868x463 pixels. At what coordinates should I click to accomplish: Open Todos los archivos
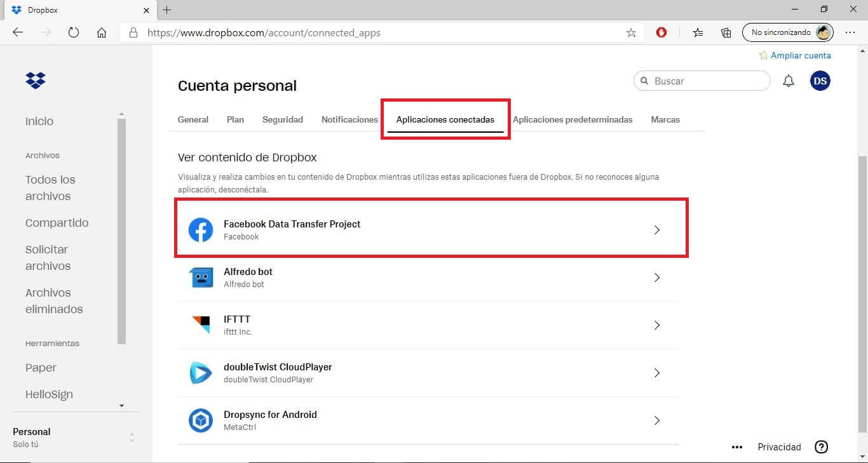[50, 188]
